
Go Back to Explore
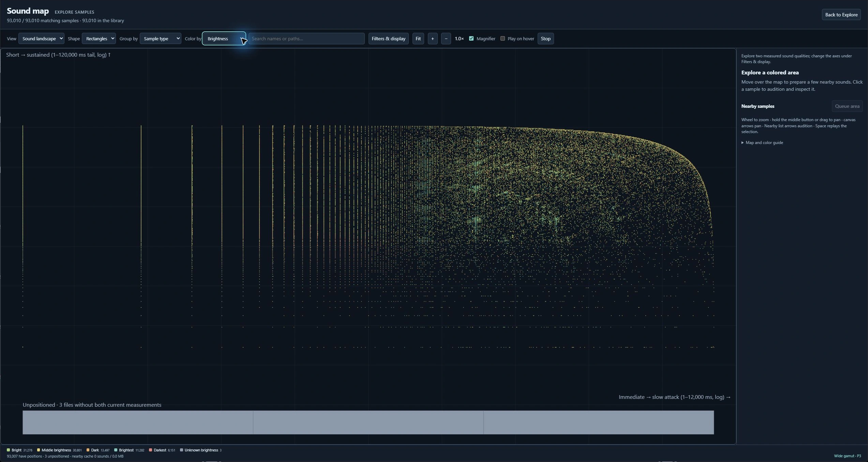pos(841,15)
